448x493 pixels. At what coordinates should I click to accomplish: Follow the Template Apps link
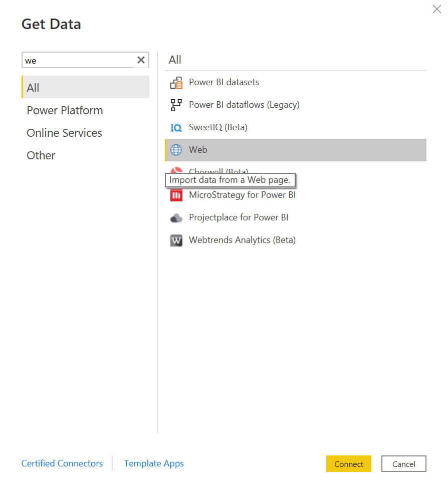[154, 463]
